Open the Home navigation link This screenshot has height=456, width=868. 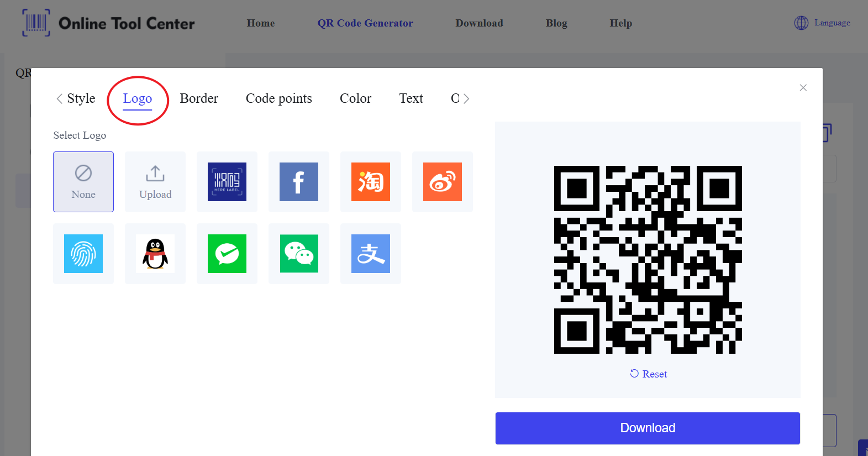tap(261, 23)
